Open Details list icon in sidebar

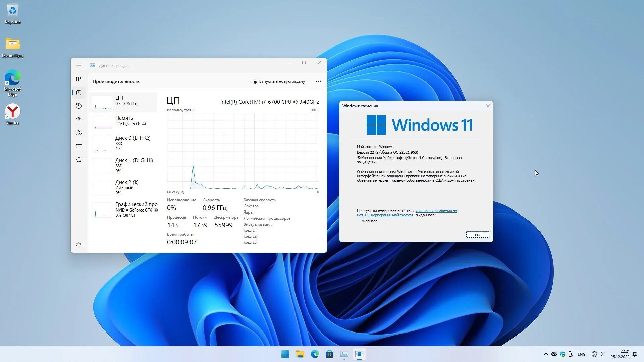pyautogui.click(x=79, y=146)
